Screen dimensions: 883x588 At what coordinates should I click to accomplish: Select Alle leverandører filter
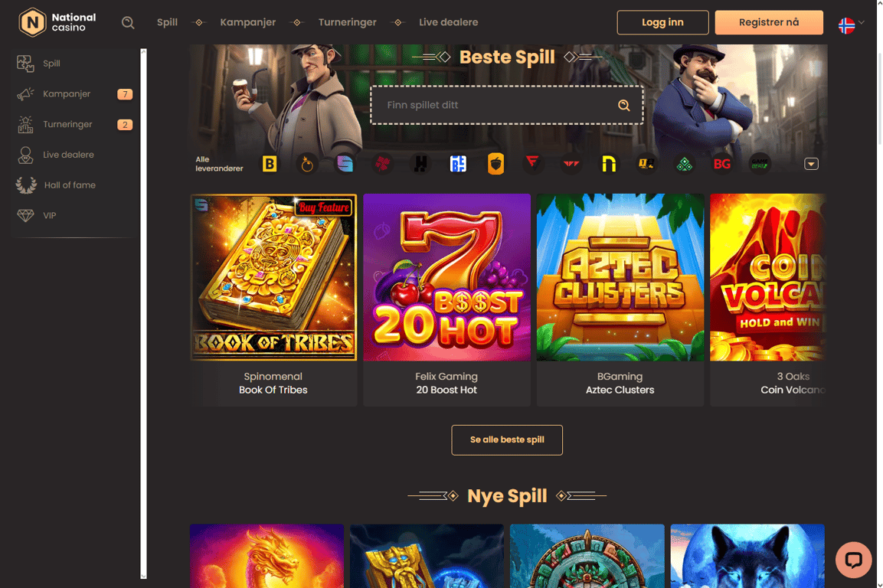pyautogui.click(x=219, y=164)
